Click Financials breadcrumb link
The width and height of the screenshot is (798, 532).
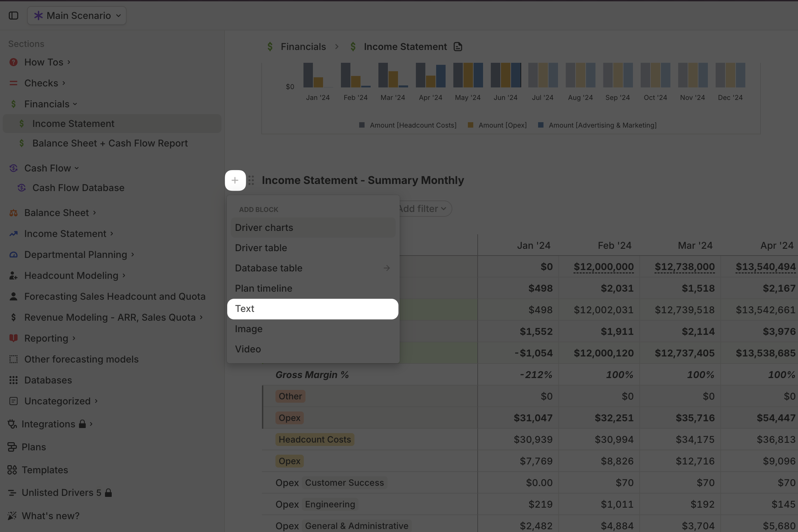pos(303,47)
